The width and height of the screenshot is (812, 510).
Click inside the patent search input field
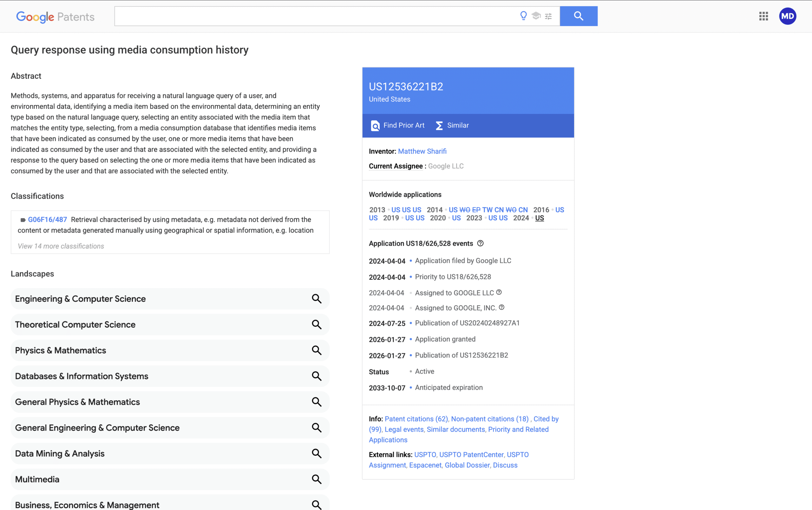coord(303,16)
